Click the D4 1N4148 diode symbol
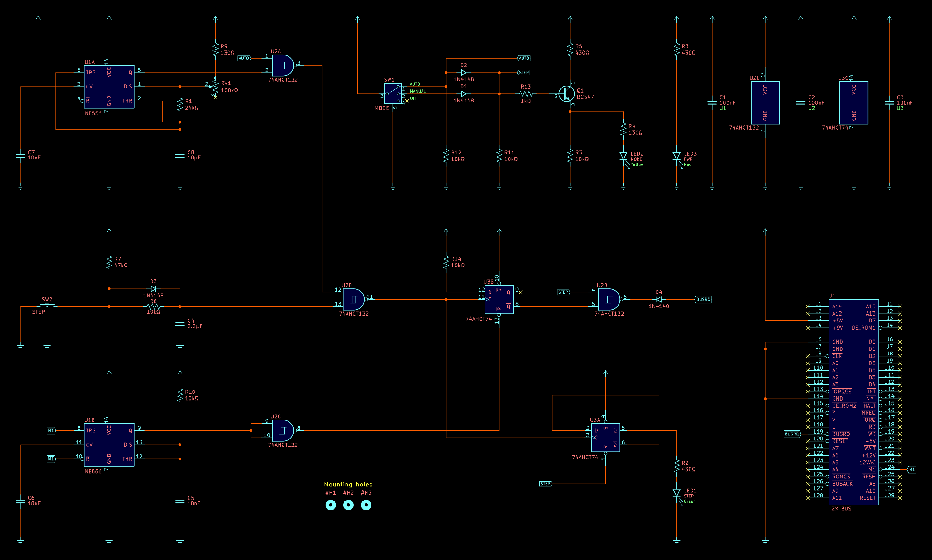This screenshot has width=932, height=560. (659, 299)
